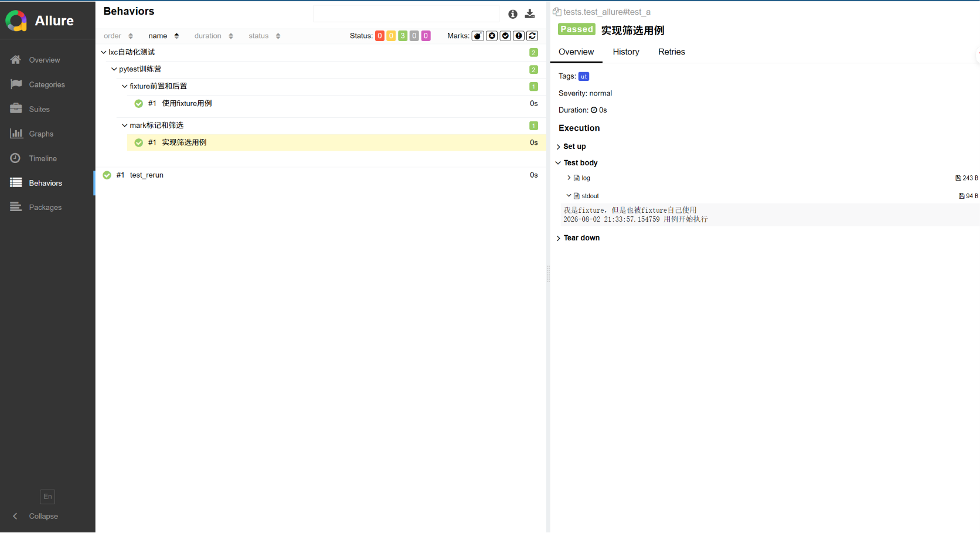The image size is (980, 533).
Task: Collapse the pytest训练营 tree group
Action: tap(114, 69)
